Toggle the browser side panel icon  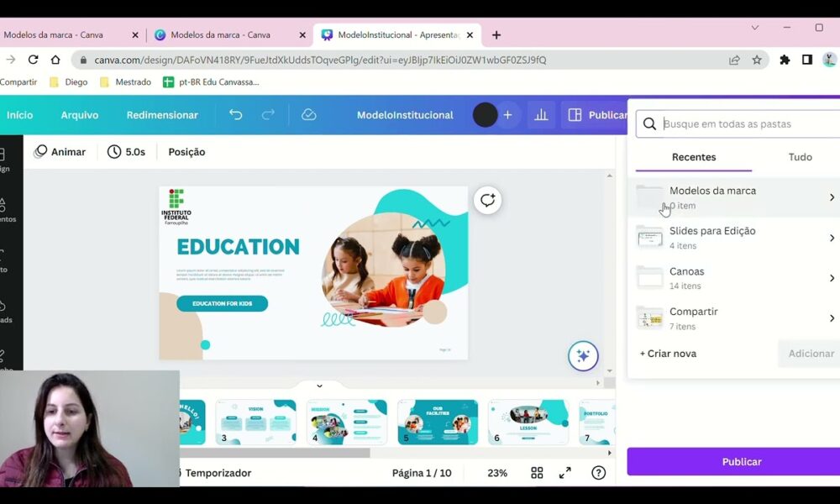[807, 60]
